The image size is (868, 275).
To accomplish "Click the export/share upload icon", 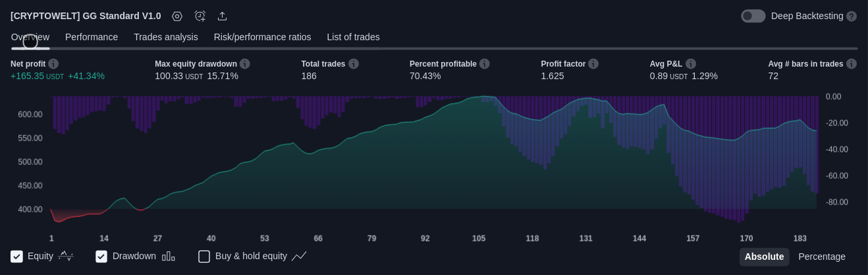I will click(223, 16).
